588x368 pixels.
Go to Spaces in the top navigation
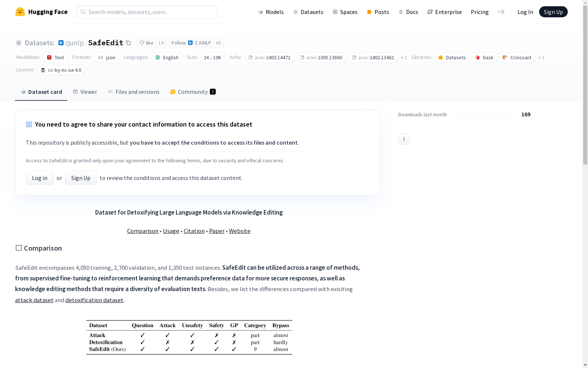(x=345, y=12)
